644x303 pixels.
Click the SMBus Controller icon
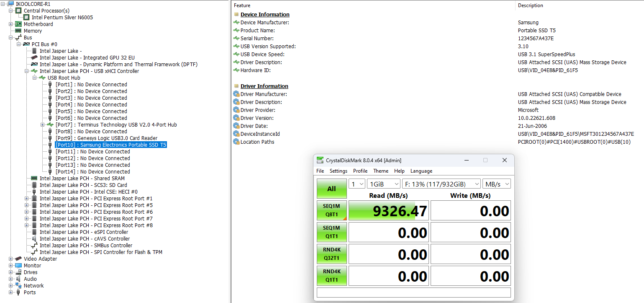click(34, 245)
